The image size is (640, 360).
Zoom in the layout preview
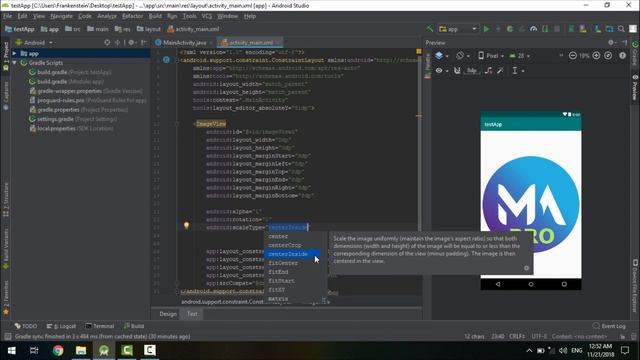tap(596, 56)
